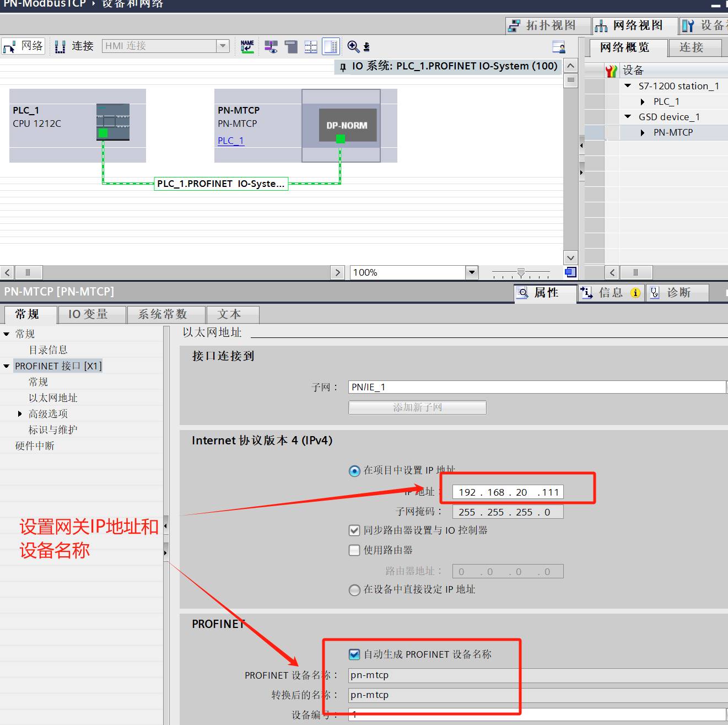Click the zoom magnifier icon in toolbar
This screenshot has height=725, width=728.
[353, 46]
